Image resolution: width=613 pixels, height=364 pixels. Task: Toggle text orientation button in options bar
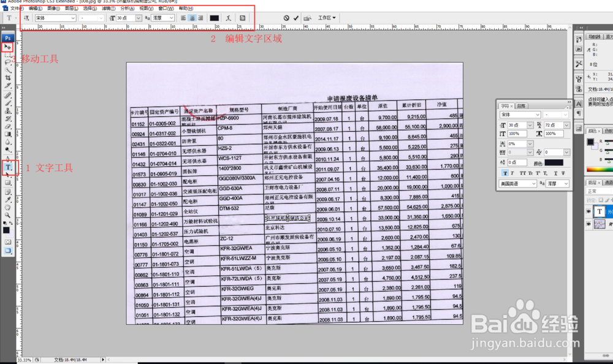tap(26, 18)
